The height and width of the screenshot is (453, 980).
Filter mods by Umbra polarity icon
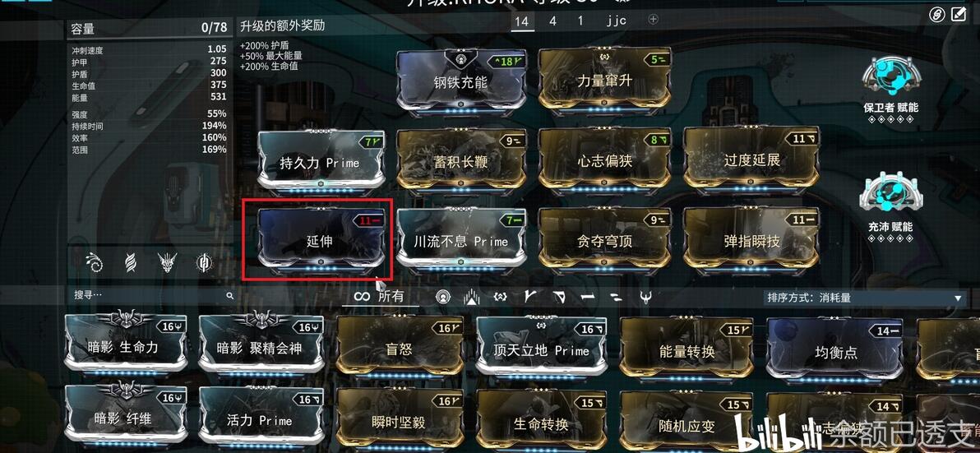(x=645, y=298)
